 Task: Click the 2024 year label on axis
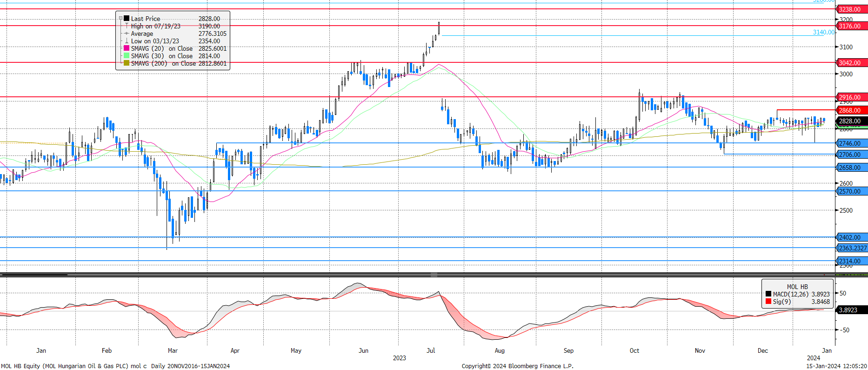pyautogui.click(x=814, y=358)
